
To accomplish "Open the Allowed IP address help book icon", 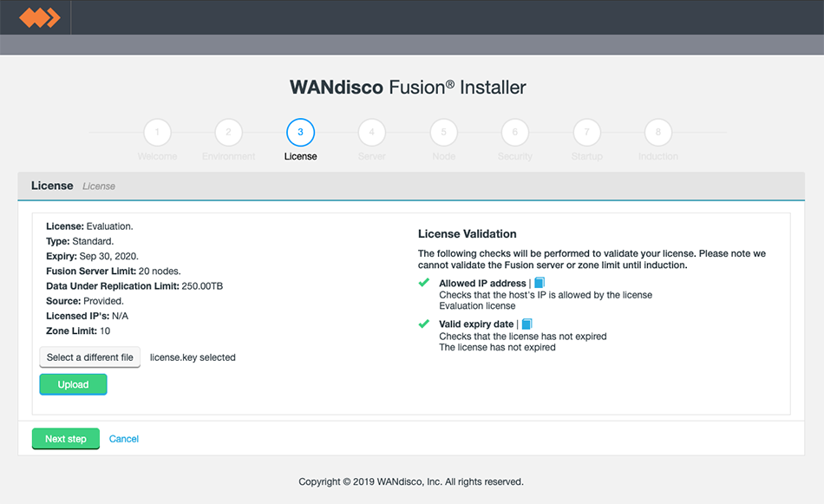I will (x=540, y=283).
